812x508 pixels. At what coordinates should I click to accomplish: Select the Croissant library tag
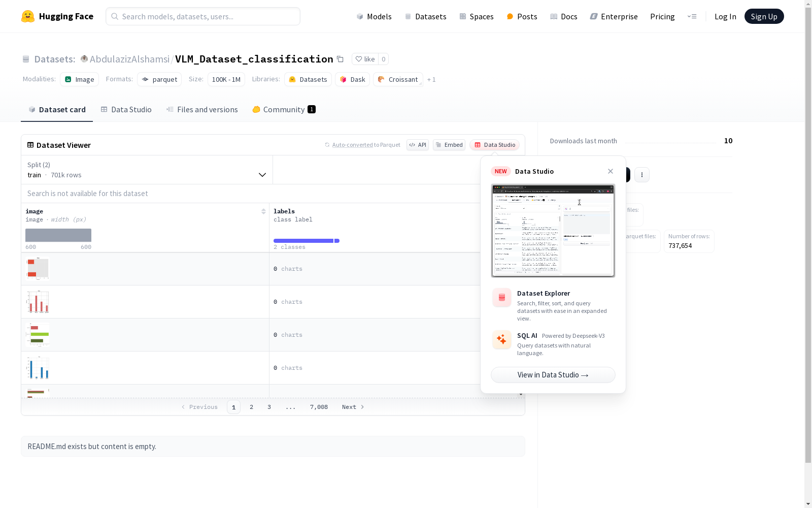tap(398, 79)
